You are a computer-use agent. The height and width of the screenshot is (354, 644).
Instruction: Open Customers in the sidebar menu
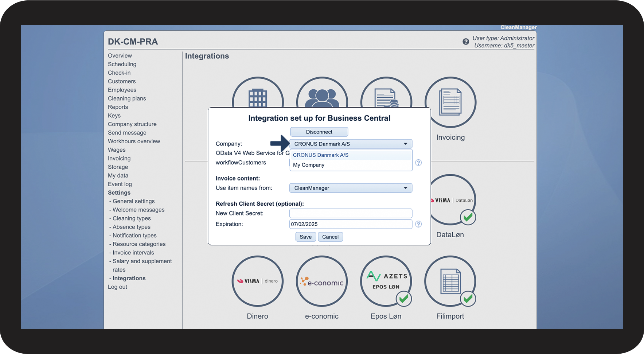[x=122, y=81]
